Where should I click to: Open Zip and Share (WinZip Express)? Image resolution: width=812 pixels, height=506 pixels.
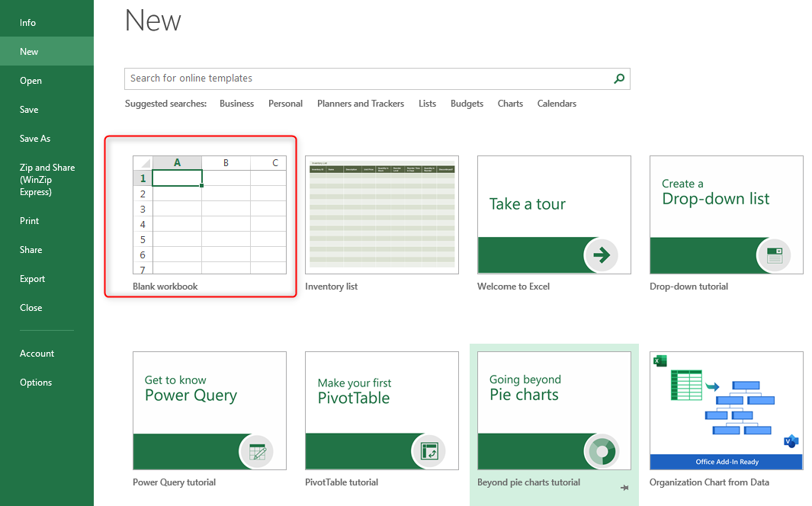click(x=47, y=180)
